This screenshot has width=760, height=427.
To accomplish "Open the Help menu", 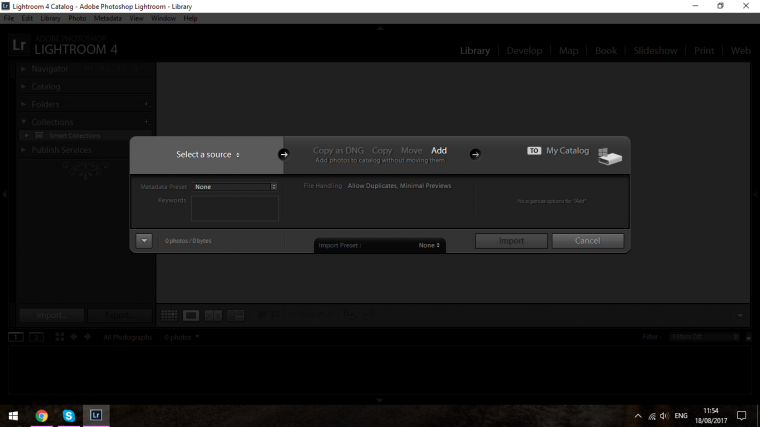I will (190, 18).
